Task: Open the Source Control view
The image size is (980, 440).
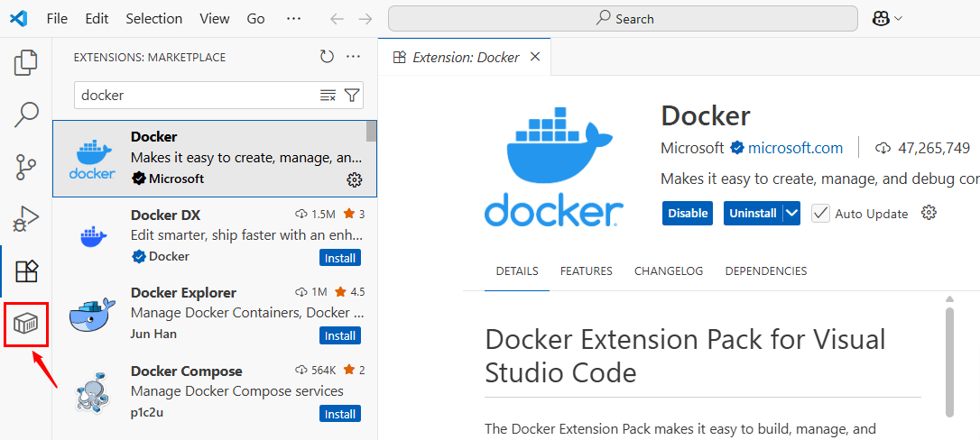Action: [26, 167]
